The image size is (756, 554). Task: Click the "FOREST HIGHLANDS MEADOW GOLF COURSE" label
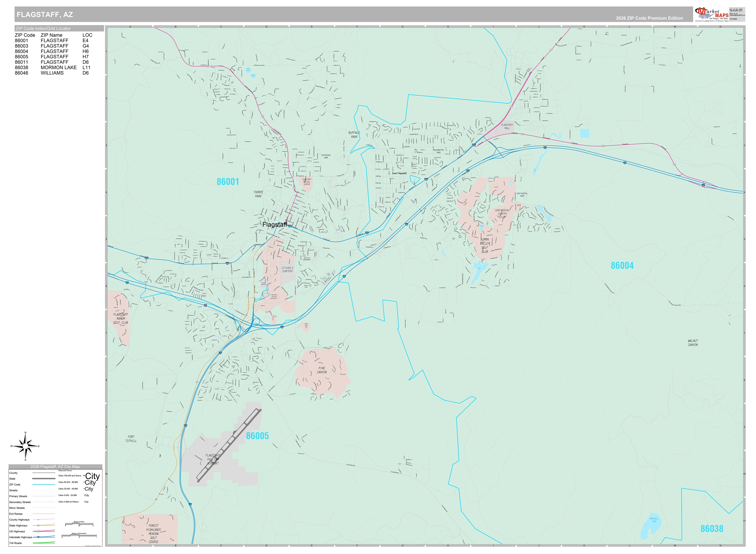(153, 534)
